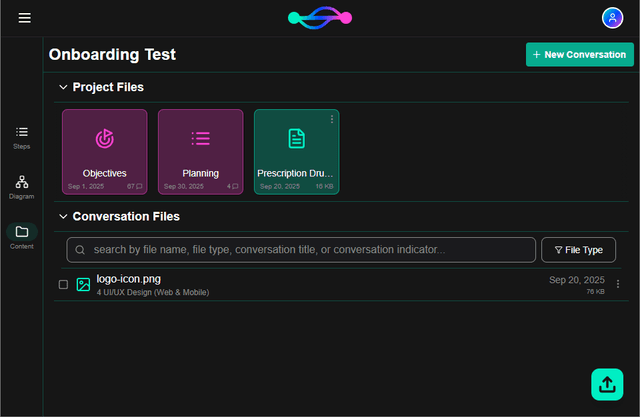The height and width of the screenshot is (417, 640).
Task: Click the Planning list icon
Action: click(200, 138)
